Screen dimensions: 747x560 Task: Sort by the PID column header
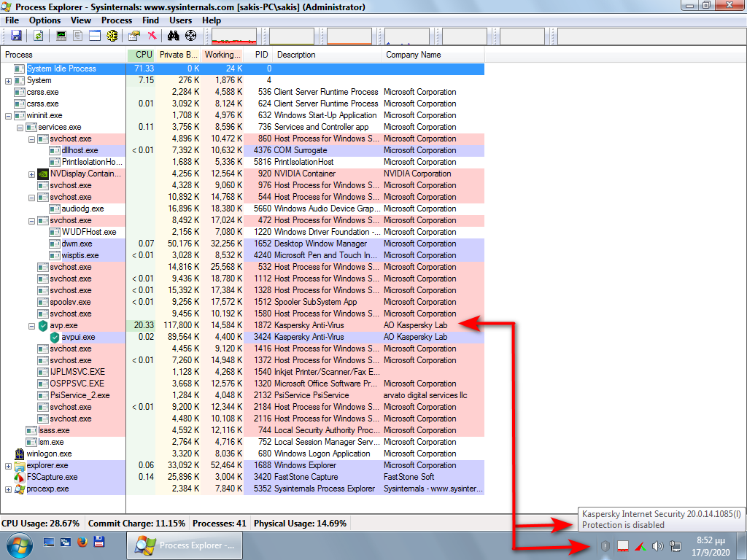pos(258,55)
